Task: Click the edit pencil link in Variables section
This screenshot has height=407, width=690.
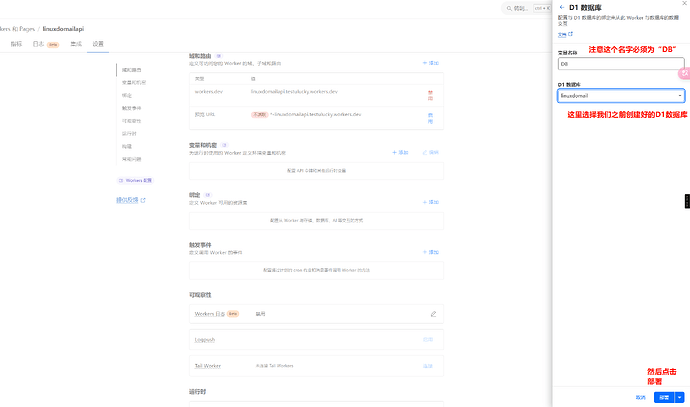Action: click(x=431, y=153)
